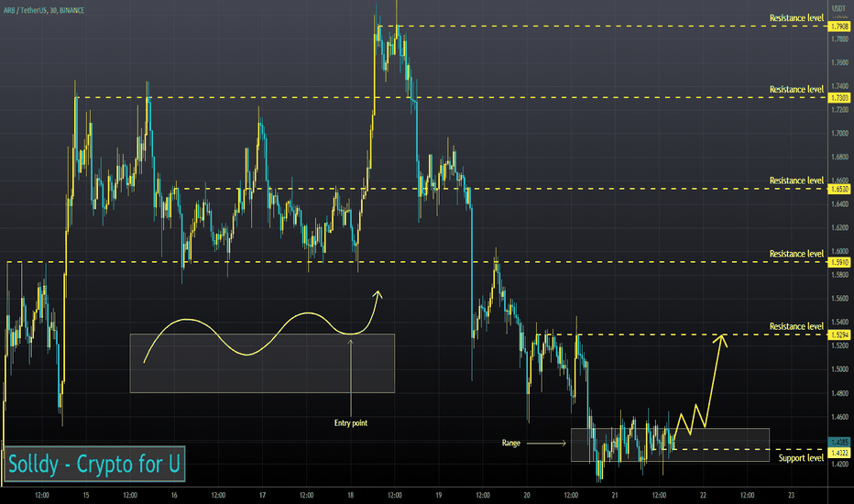This screenshot has width=854, height=504.
Task: Click the 1.7000 price axis value
Action: 840,134
